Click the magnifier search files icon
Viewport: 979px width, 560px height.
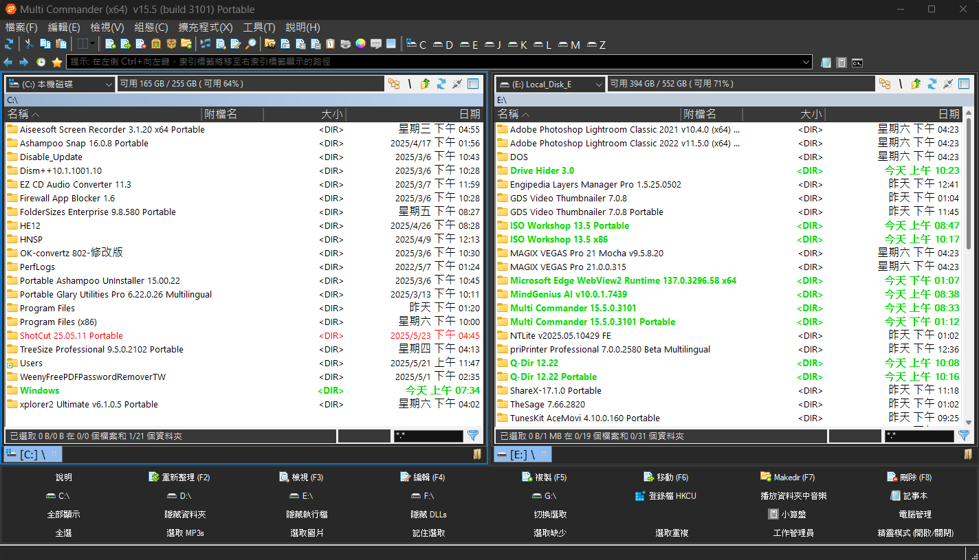click(x=251, y=44)
